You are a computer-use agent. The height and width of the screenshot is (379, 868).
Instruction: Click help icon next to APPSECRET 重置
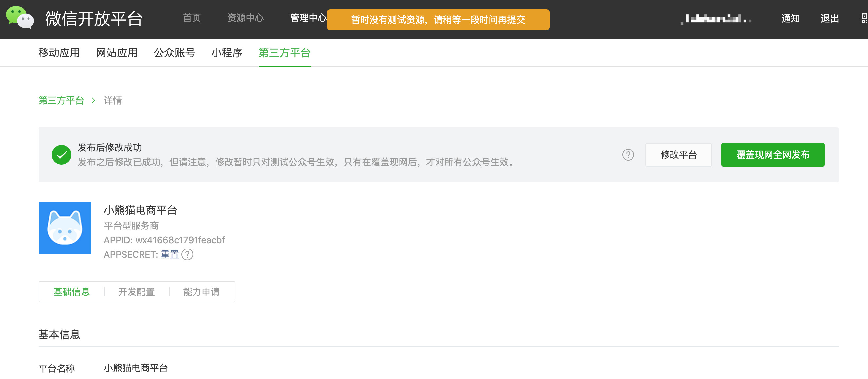(187, 254)
